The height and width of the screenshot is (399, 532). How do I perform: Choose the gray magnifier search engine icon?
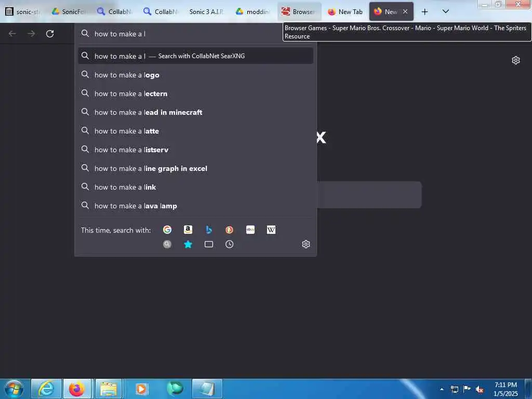167,244
